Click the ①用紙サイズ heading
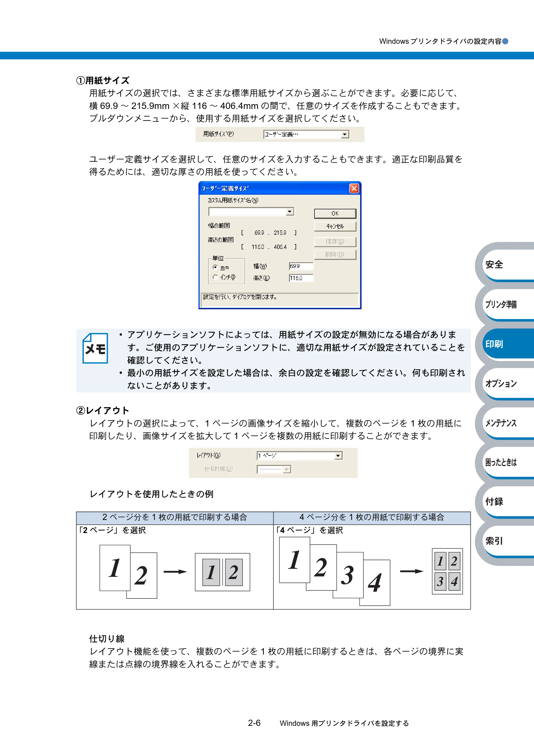This screenshot has width=534, height=756. pyautogui.click(x=103, y=80)
